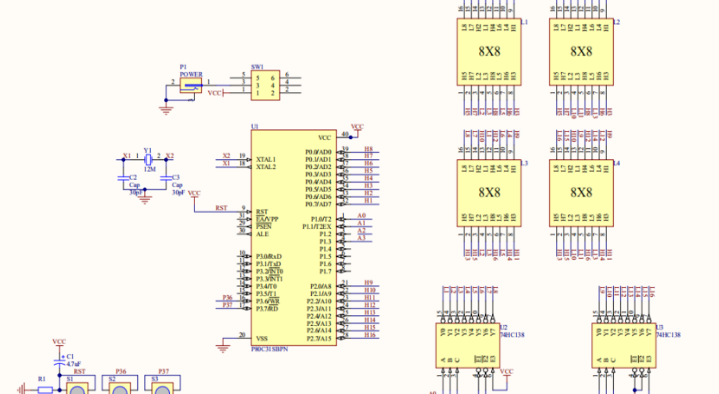Click the U2 74HC138 decoder chip
The height and width of the screenshot is (394, 719).
pyautogui.click(x=468, y=345)
